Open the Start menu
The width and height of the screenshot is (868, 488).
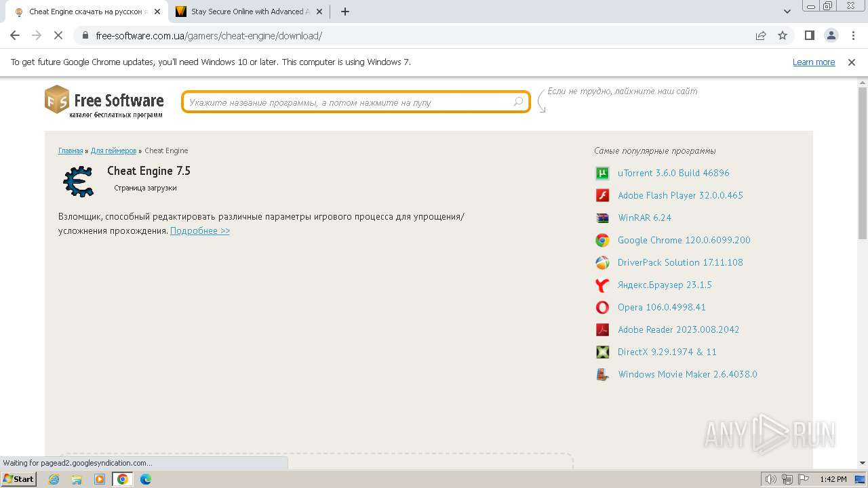coord(19,479)
